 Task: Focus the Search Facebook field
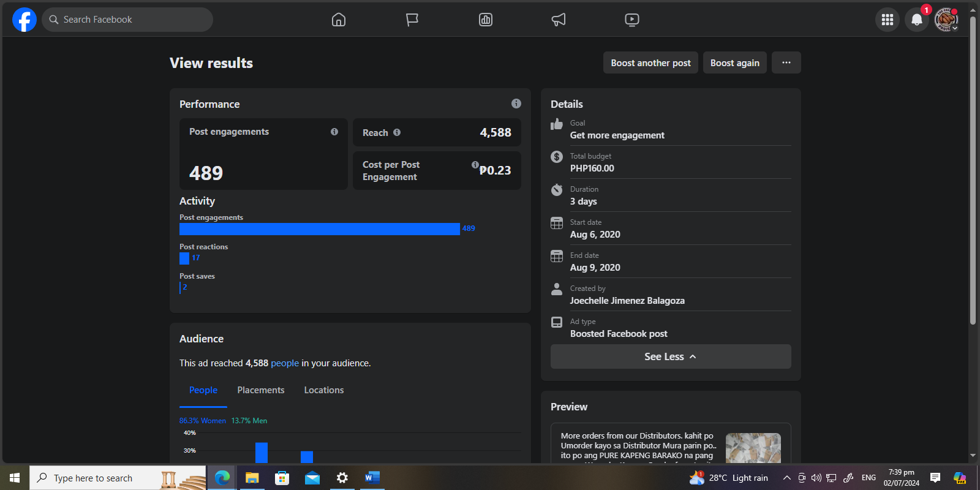(x=127, y=20)
